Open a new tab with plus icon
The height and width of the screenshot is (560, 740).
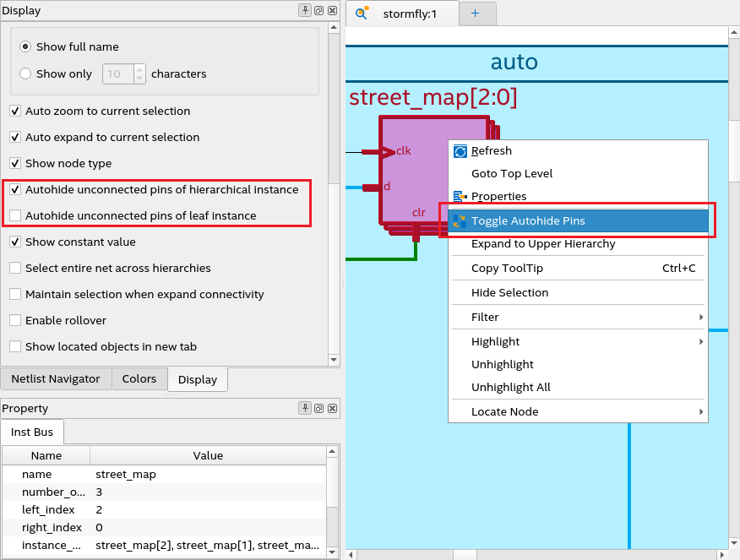coord(475,14)
